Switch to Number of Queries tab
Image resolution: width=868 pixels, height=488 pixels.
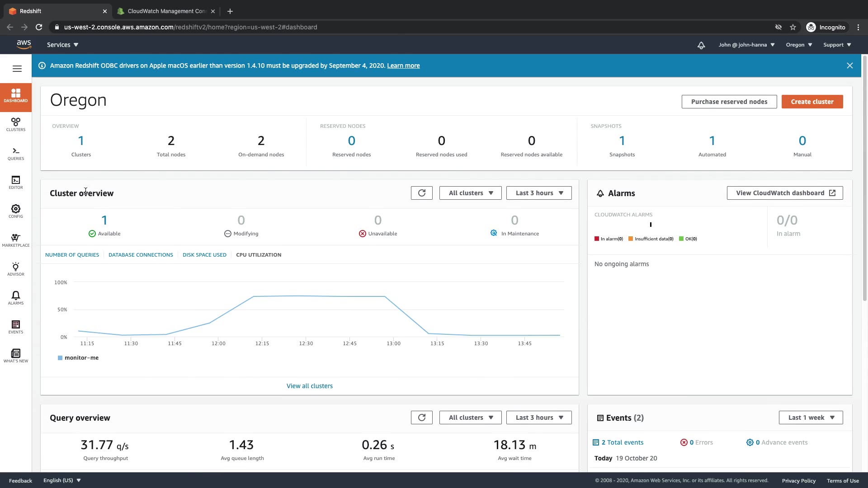[72, 255]
